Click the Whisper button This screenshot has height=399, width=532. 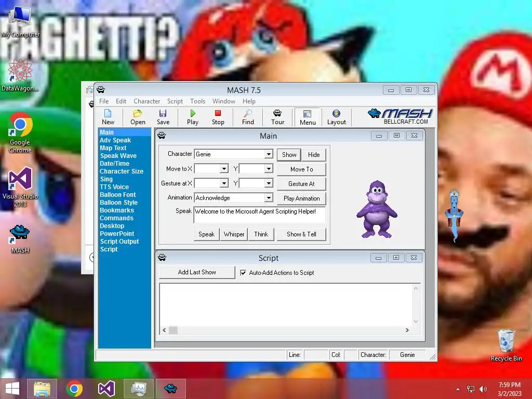(x=234, y=234)
